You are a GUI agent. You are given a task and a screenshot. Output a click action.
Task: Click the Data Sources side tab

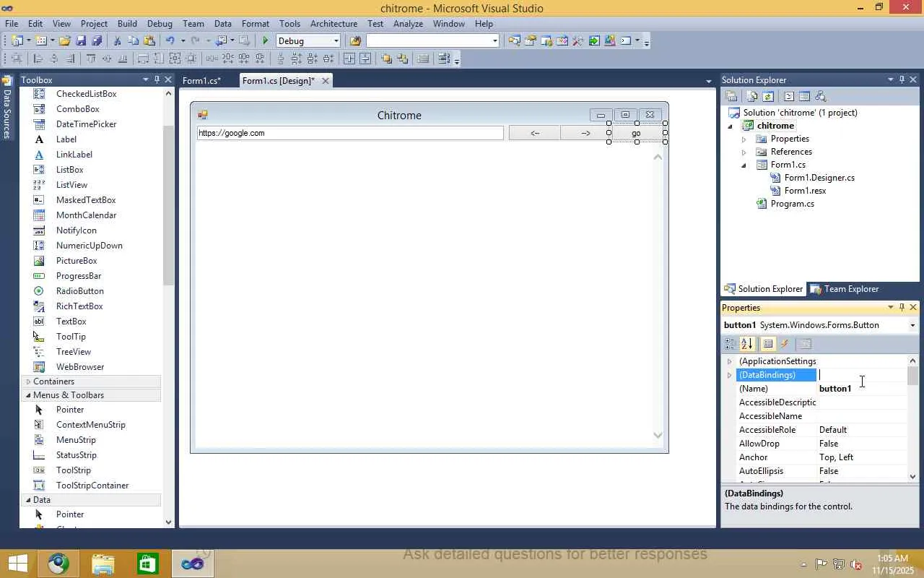pyautogui.click(x=7, y=108)
